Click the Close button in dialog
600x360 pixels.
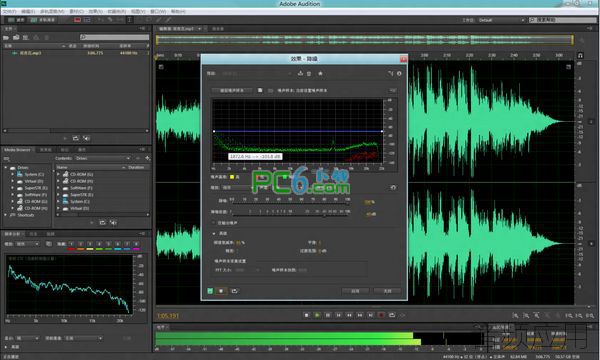point(387,291)
